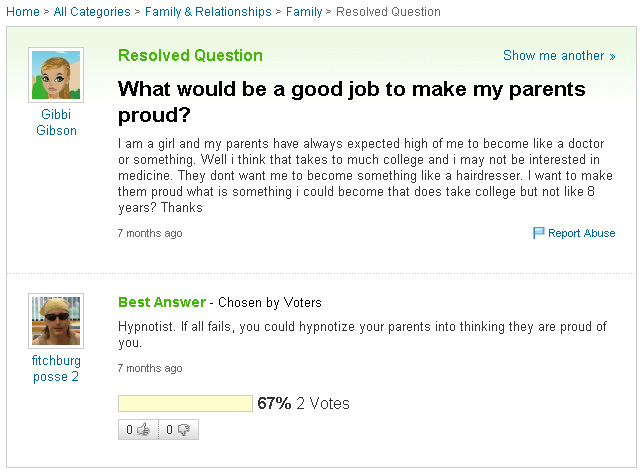The image size is (641, 472).
Task: Click the yellow 67% vote progress bar
Action: coord(185,403)
